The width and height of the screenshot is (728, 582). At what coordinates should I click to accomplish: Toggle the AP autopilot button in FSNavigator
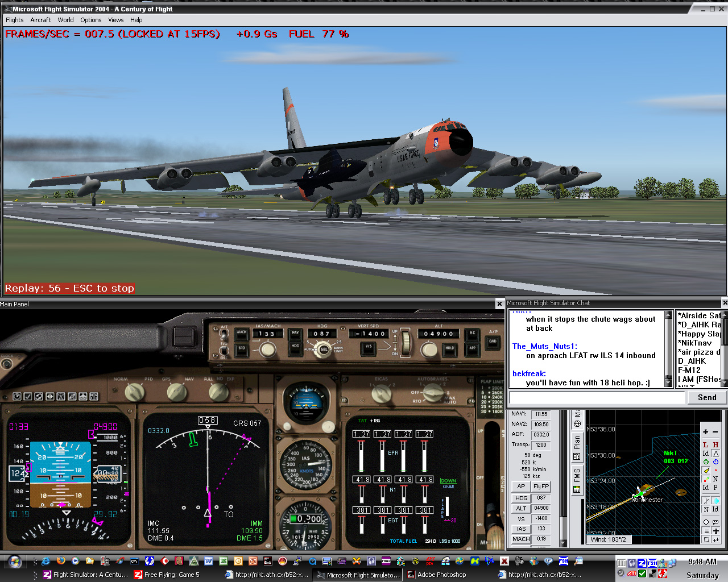tap(521, 487)
